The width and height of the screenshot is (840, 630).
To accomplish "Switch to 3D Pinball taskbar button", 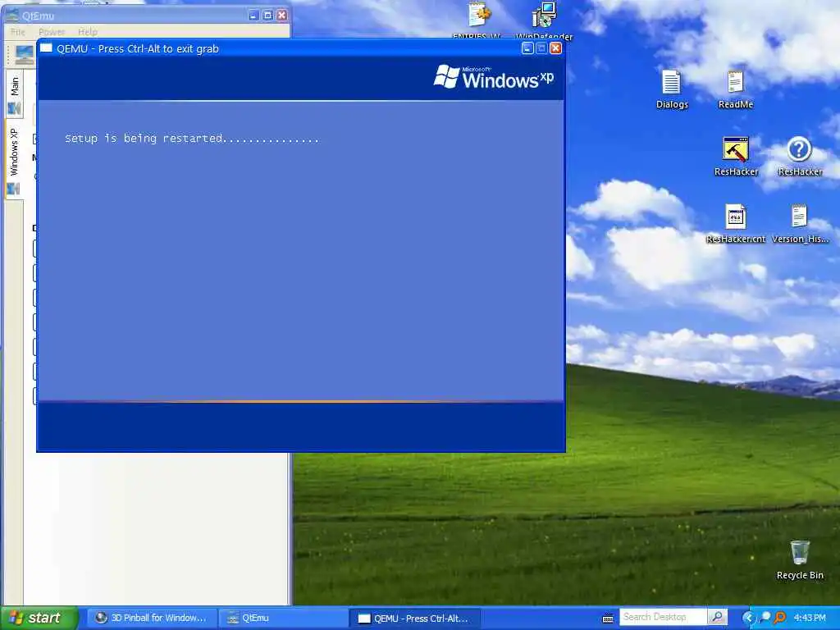I will [x=152, y=618].
